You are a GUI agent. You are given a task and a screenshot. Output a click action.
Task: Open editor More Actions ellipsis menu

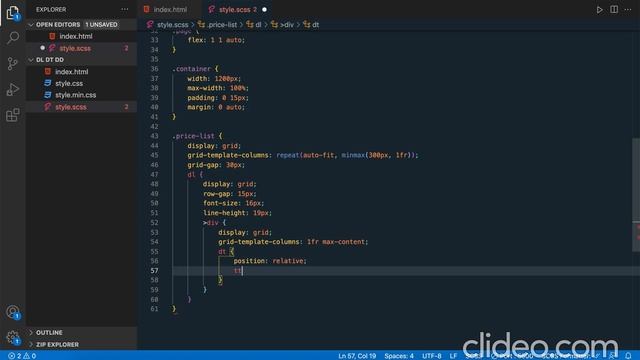pos(628,9)
